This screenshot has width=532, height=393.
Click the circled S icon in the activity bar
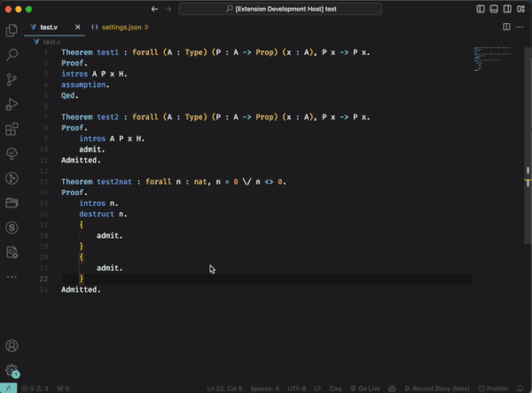coord(12,227)
